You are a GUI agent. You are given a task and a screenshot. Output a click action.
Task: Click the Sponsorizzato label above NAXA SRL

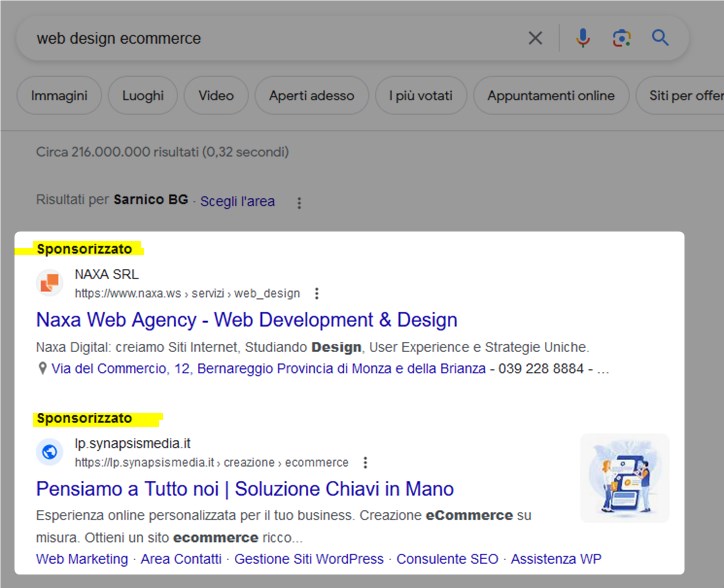(x=84, y=249)
